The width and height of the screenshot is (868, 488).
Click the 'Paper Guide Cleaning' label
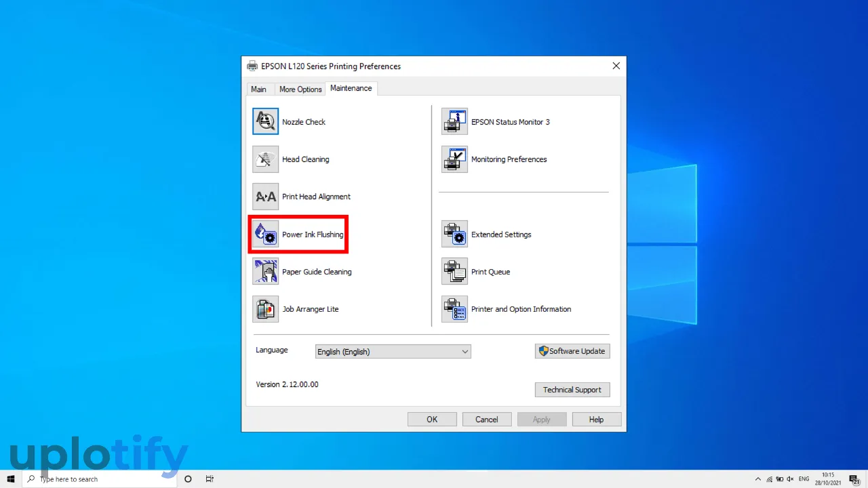tap(317, 272)
